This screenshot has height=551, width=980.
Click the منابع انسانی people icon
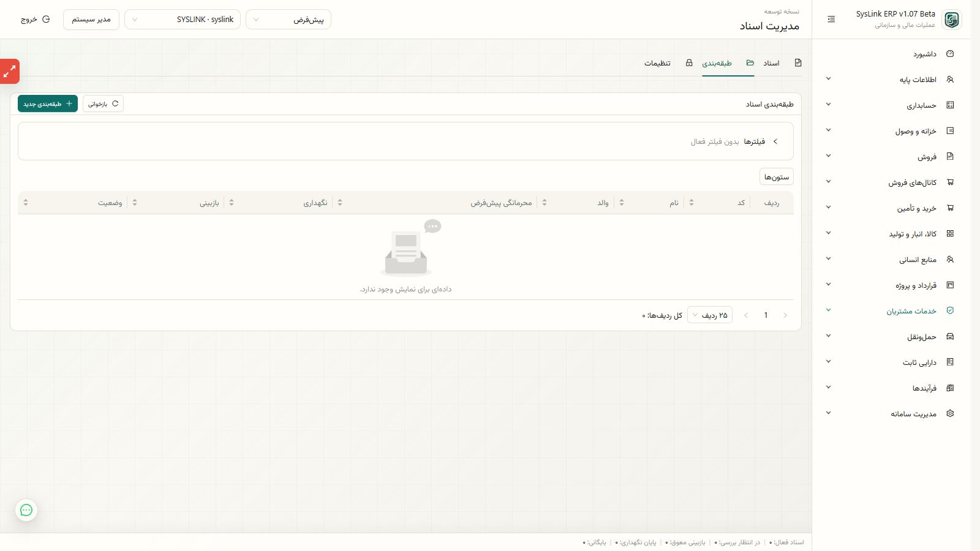(950, 260)
